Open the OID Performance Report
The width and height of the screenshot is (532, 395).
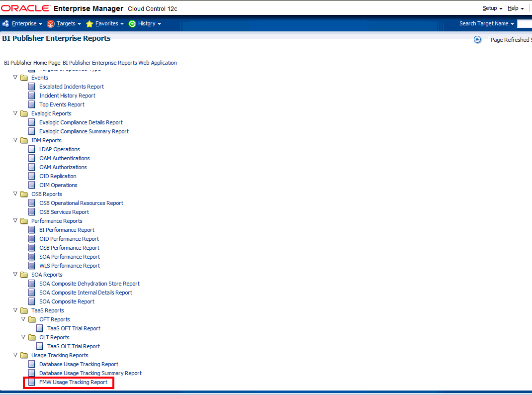point(69,239)
